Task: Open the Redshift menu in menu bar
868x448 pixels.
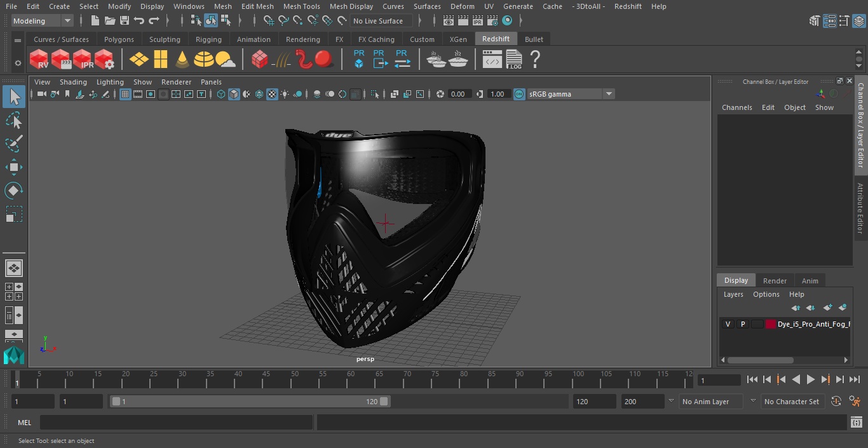Action: (x=628, y=6)
